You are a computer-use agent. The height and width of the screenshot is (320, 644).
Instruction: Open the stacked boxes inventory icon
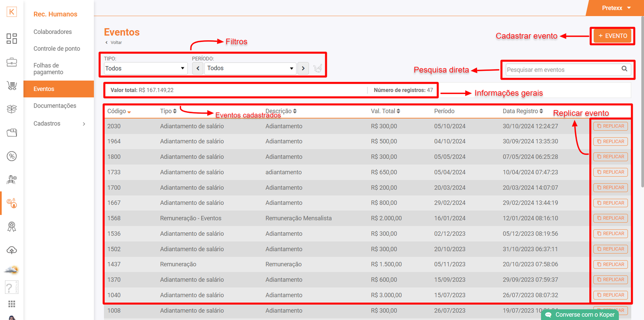point(12,109)
